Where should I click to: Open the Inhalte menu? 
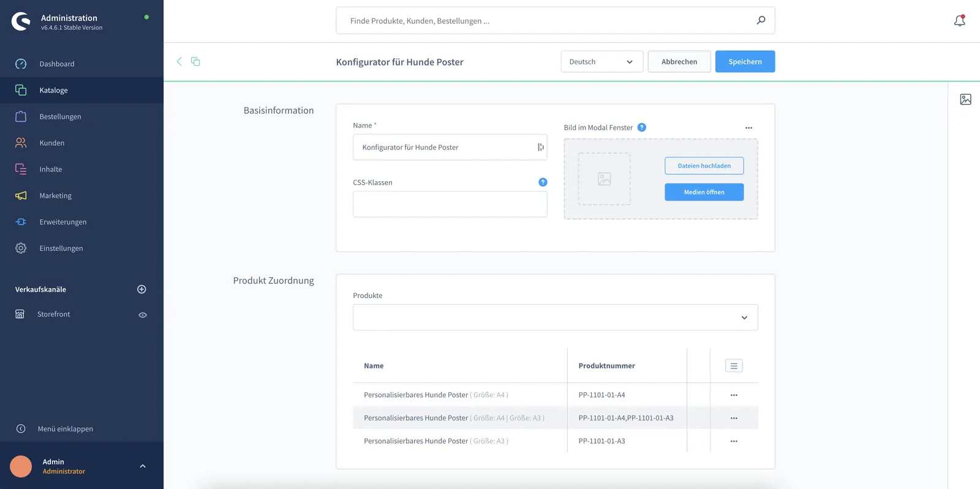tap(81, 169)
